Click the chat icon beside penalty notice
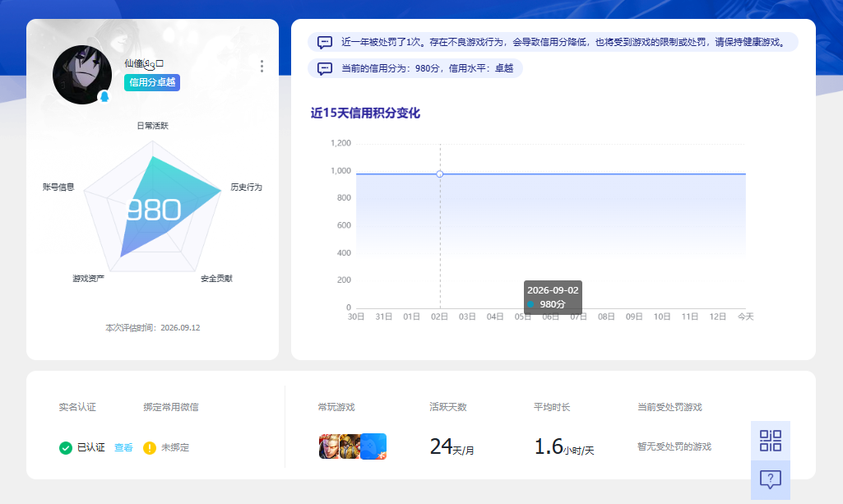Image resolution: width=843 pixels, height=504 pixels. (x=325, y=43)
